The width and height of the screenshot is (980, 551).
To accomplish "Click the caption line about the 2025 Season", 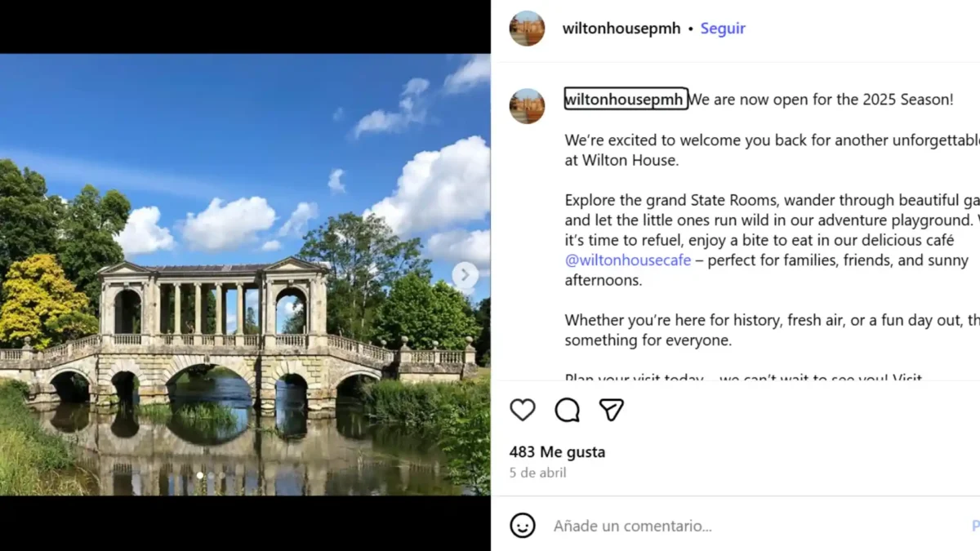I will pos(821,100).
